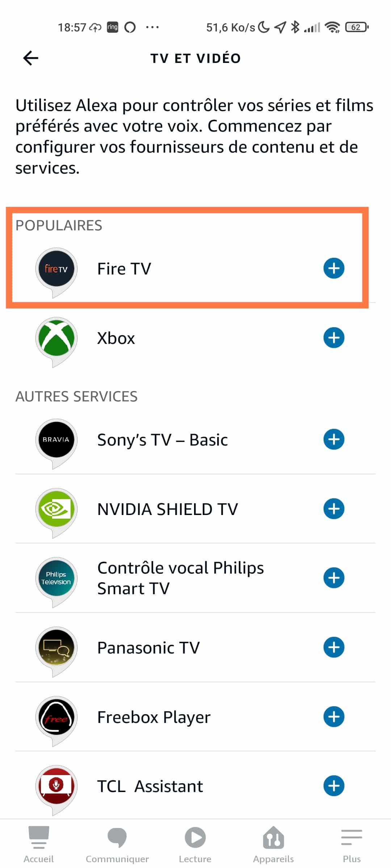This screenshot has width=391, height=868.
Task: Select the NVIDIA SHIELD TV label
Action: 168,509
